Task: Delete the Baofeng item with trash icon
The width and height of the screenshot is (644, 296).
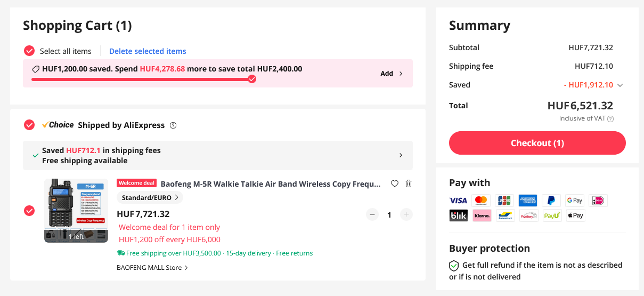Action: point(409,183)
